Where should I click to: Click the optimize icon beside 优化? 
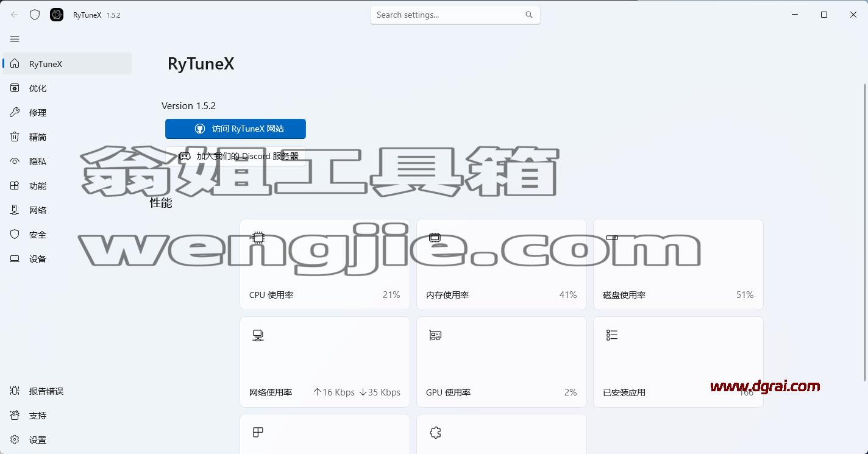[15, 88]
